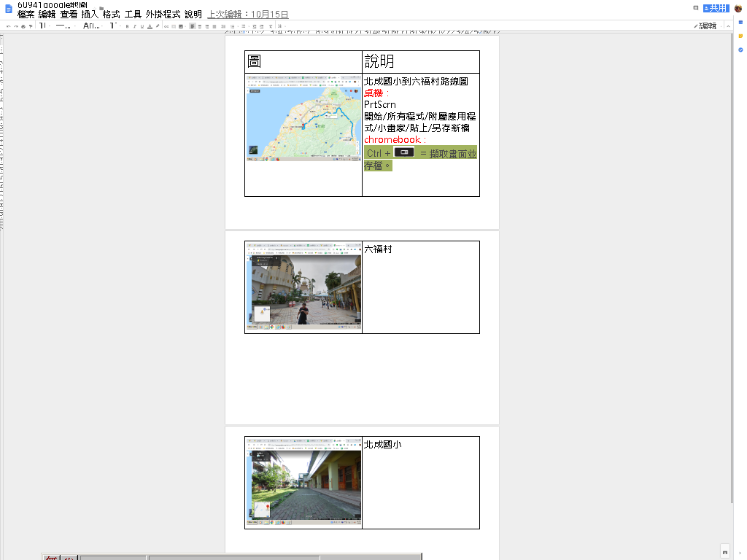Open the 工具 menu

133,15
